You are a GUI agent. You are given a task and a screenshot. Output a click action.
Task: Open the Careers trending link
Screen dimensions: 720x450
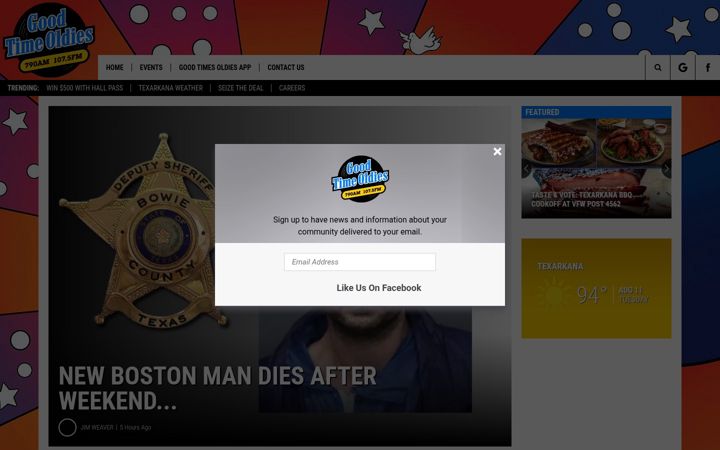click(x=292, y=88)
